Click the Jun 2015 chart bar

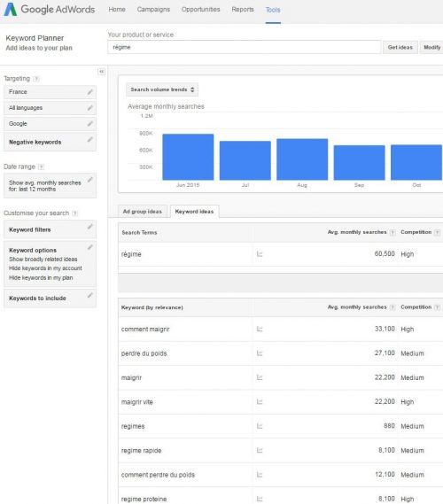coord(188,157)
